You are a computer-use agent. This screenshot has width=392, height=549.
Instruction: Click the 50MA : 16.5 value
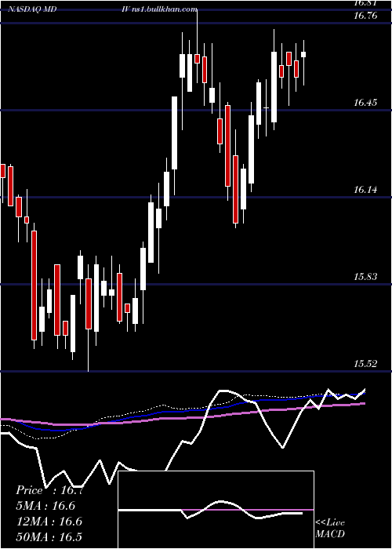click(49, 536)
